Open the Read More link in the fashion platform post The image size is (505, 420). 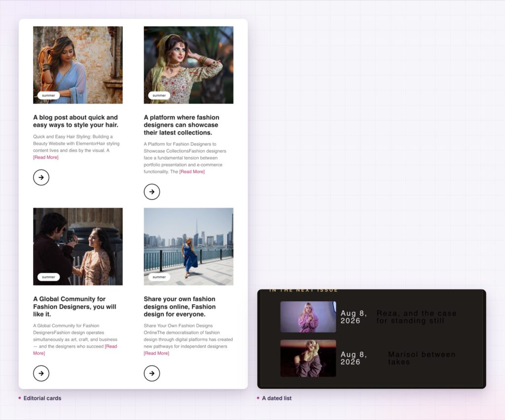tap(192, 172)
